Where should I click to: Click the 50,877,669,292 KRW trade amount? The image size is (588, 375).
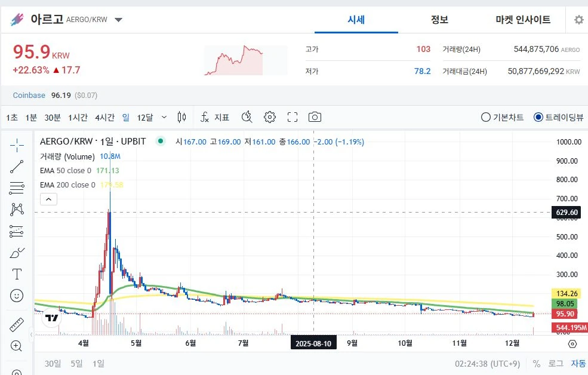543,71
